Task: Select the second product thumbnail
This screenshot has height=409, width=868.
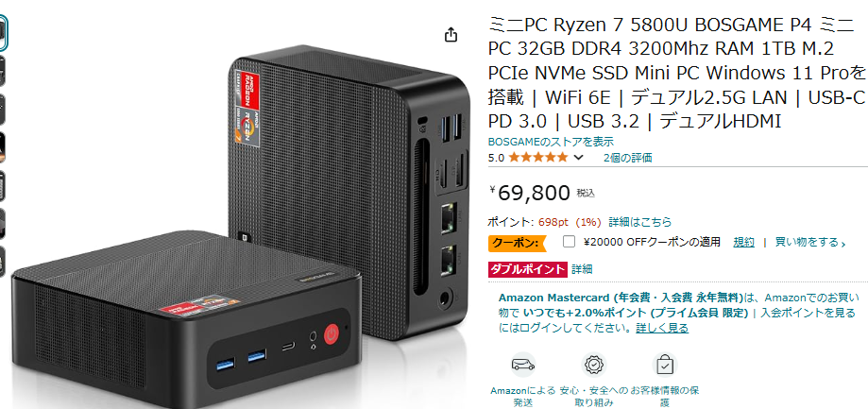Action: pos(3,70)
